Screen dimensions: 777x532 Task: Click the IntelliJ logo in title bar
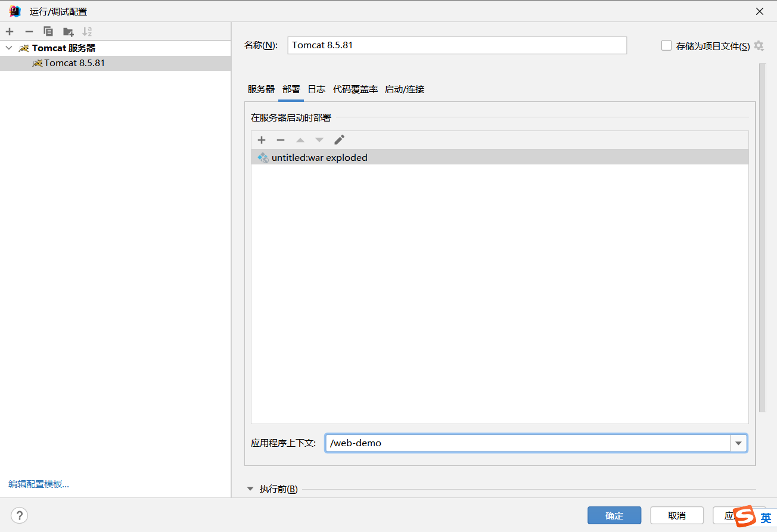[x=15, y=11]
